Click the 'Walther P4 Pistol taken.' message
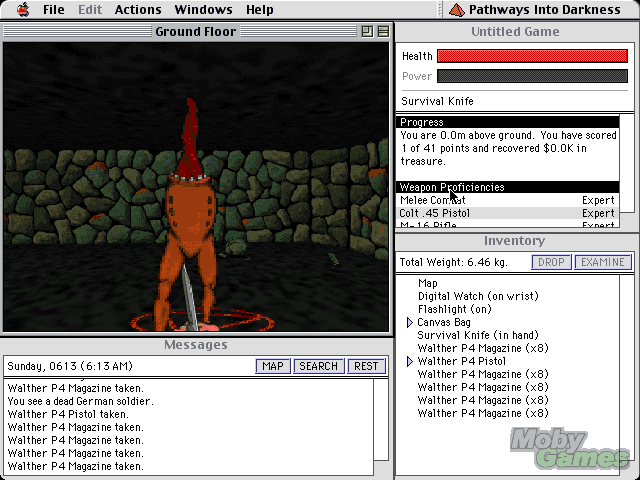The height and width of the screenshot is (480, 640). click(68, 414)
